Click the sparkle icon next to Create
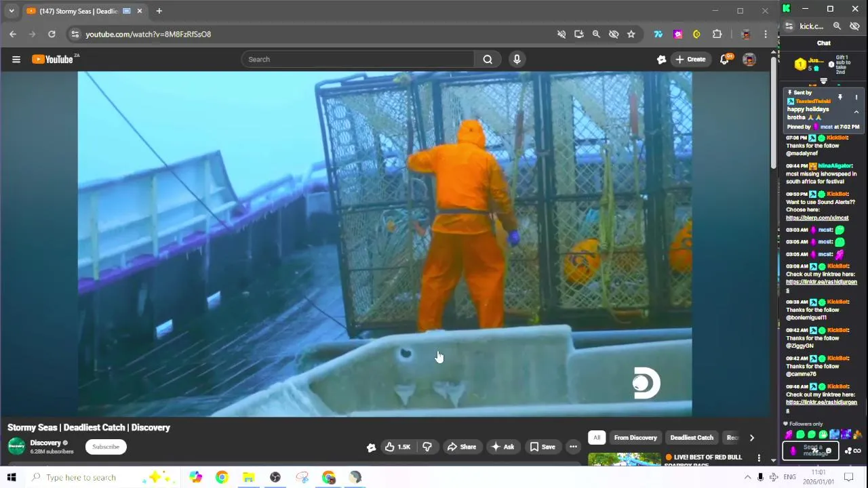Viewport: 868px width, 488px height. coord(662,60)
